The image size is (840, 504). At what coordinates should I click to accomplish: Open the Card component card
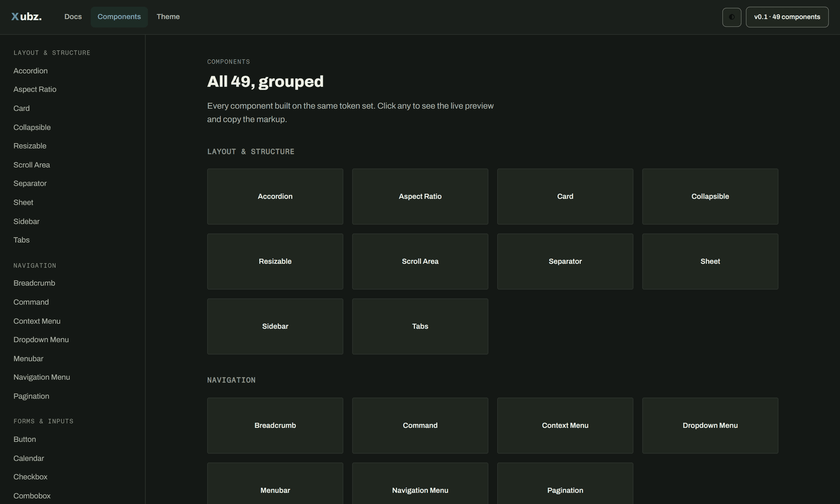[565, 197]
